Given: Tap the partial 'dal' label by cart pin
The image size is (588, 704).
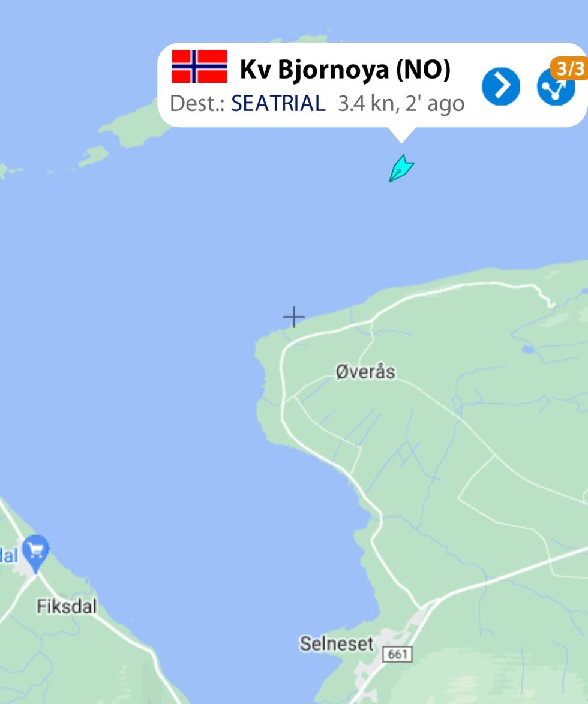Looking at the screenshot, I should (x=8, y=555).
